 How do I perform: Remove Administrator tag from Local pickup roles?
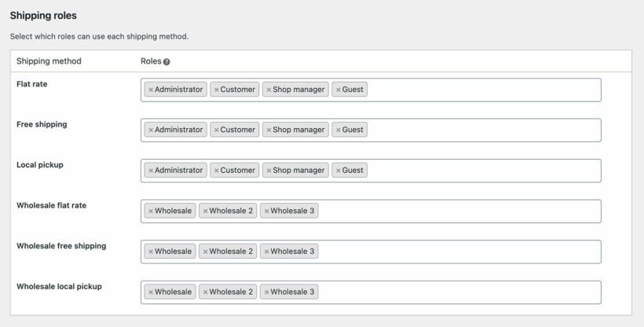coord(151,171)
